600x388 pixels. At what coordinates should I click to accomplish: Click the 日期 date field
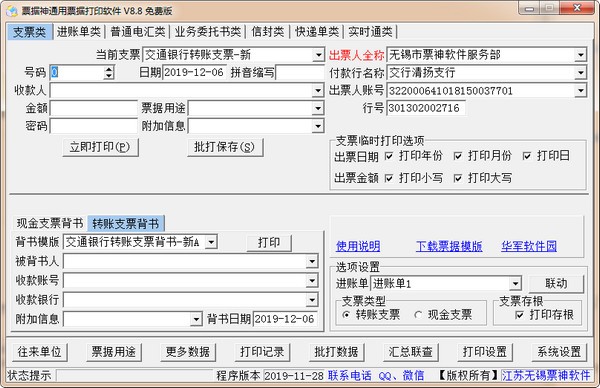(194, 72)
